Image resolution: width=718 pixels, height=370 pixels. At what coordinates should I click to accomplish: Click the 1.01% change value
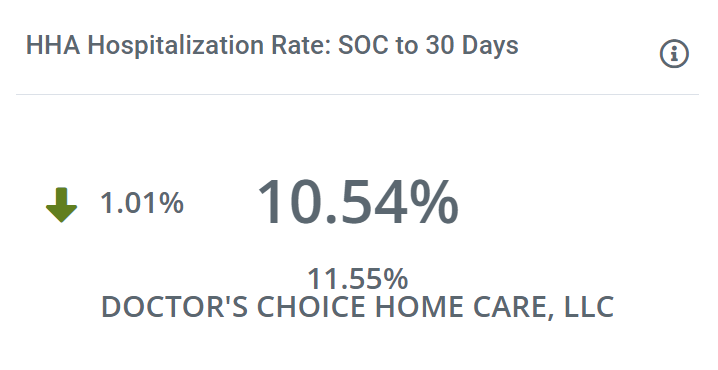(142, 202)
